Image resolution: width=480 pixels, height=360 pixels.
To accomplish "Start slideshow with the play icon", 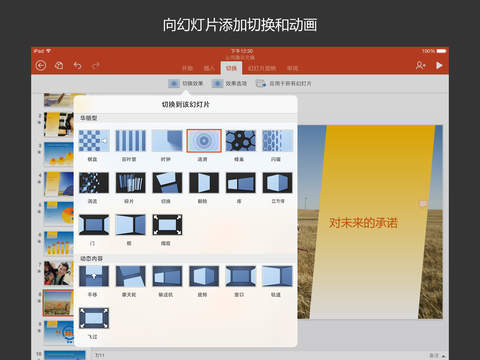I will [x=439, y=65].
